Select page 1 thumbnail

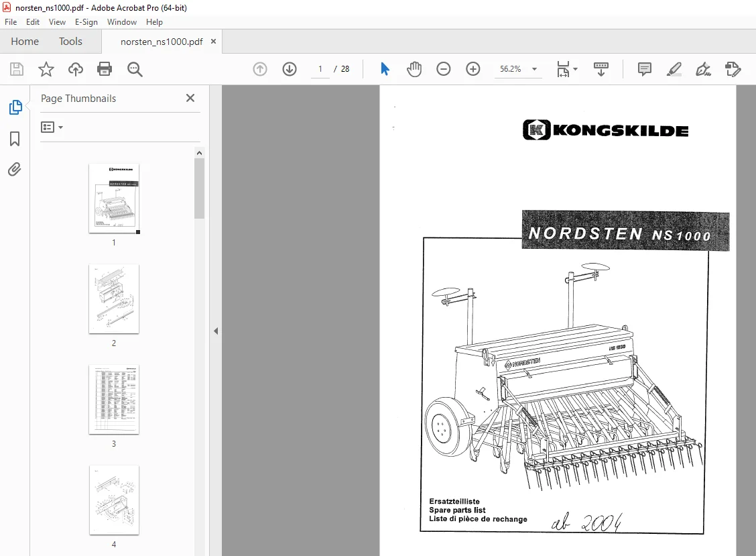114,199
